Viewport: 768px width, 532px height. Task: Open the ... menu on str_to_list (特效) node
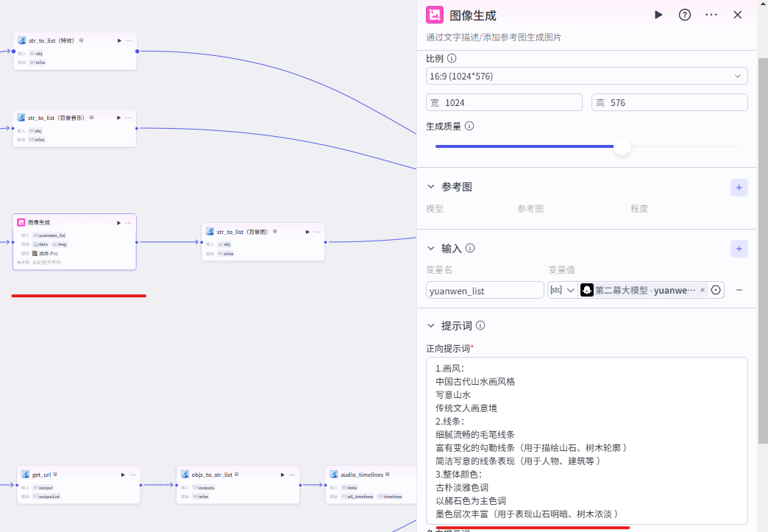(129, 40)
